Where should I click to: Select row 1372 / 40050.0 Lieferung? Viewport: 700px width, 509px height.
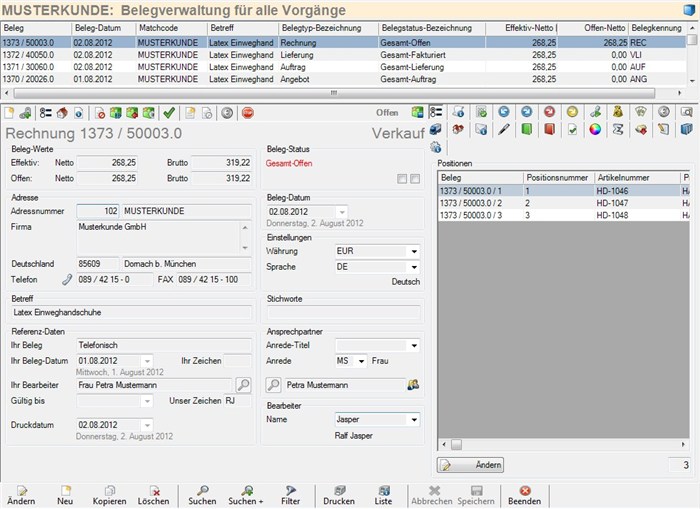point(343,55)
